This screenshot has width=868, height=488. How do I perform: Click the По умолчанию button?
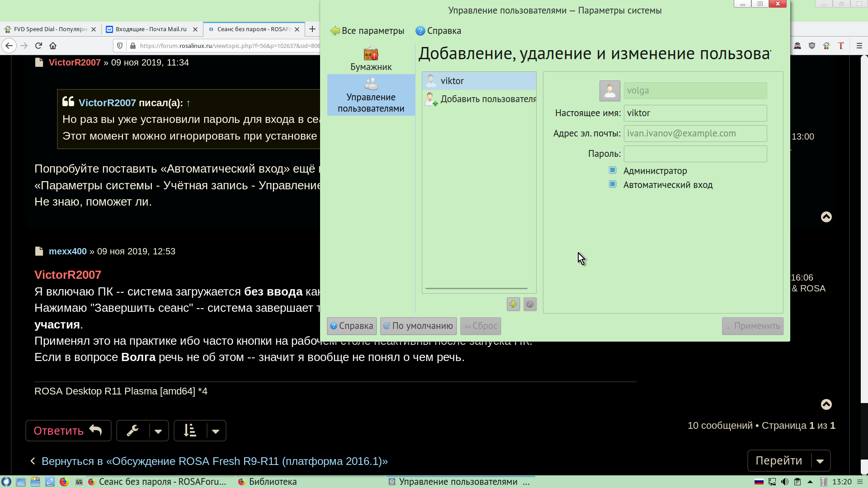click(x=418, y=326)
